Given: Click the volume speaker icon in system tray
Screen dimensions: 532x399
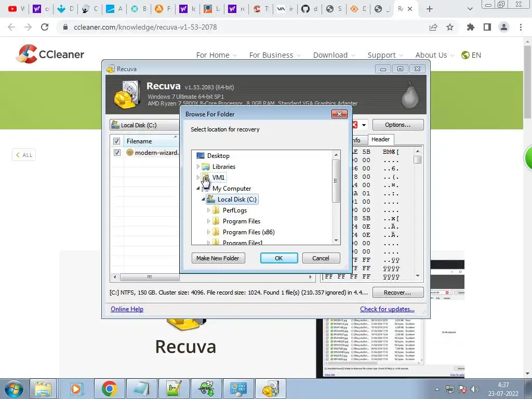Looking at the screenshot, I should pos(475,389).
